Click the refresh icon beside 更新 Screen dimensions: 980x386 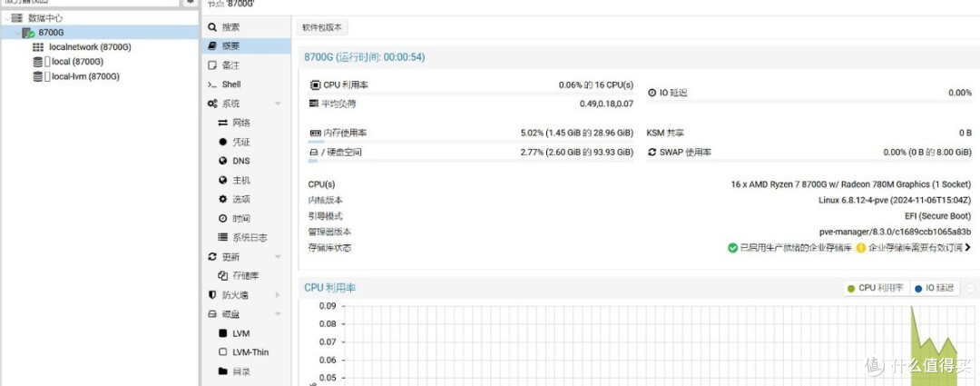click(x=212, y=257)
